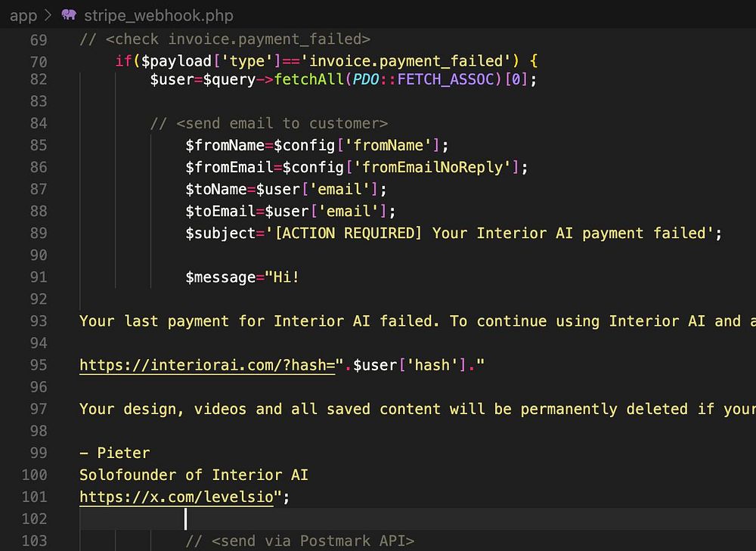Click line number 82 in the gutter
The width and height of the screenshot is (756, 551).
39,79
